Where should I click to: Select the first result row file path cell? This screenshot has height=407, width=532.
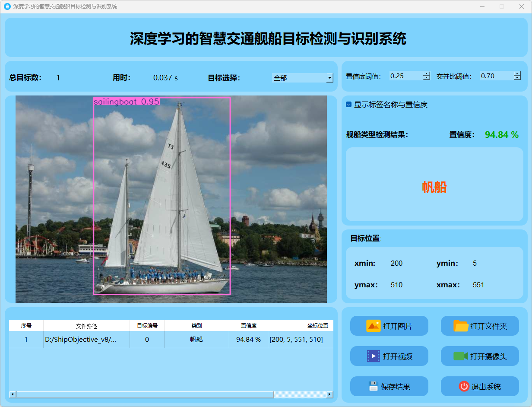(86, 340)
